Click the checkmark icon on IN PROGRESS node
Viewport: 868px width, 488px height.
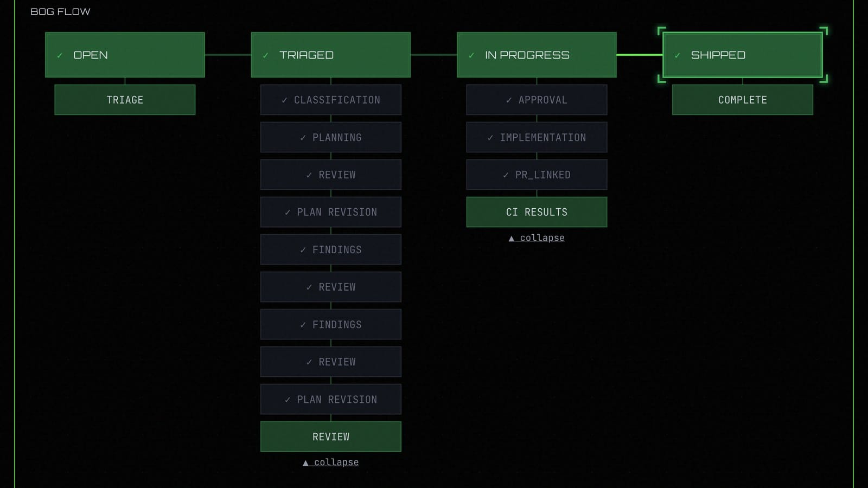click(x=471, y=55)
